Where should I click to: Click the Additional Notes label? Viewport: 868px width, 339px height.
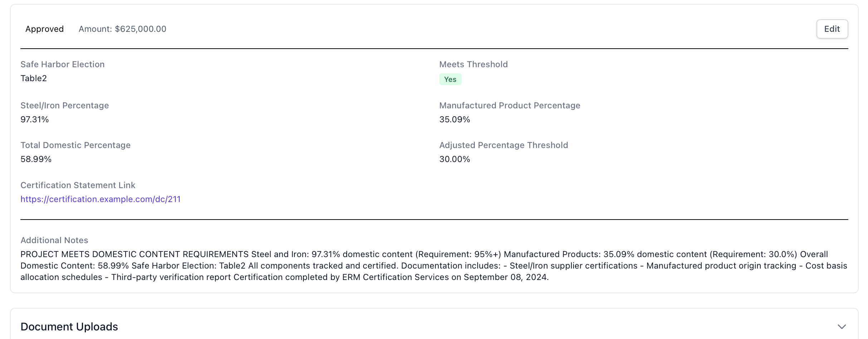54,240
